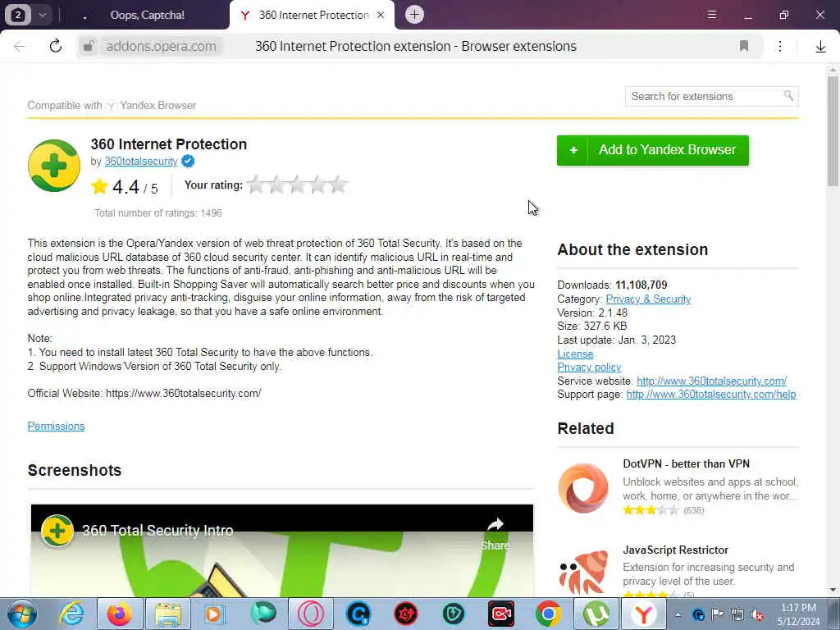Open the tab counter showing 2 tabs
The image size is (840, 630).
coord(18,15)
